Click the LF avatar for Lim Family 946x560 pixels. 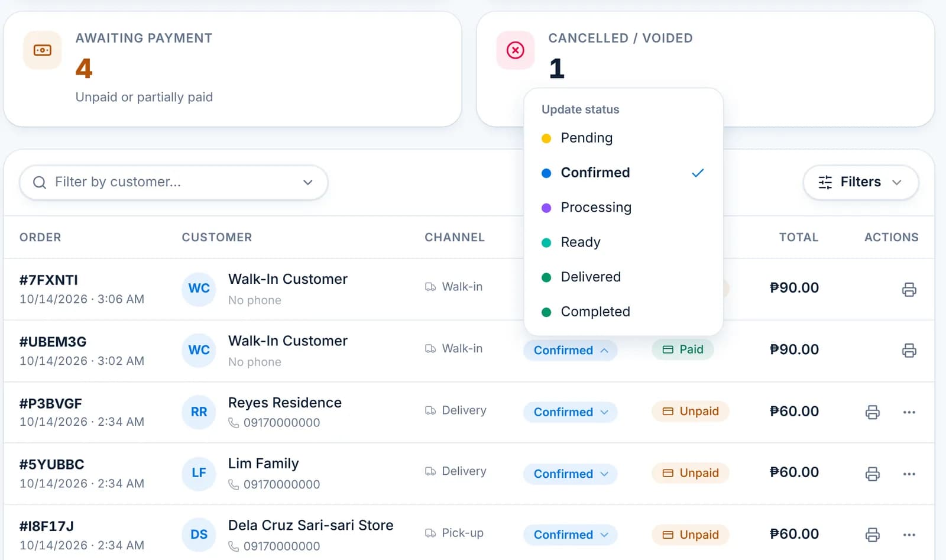point(199,473)
